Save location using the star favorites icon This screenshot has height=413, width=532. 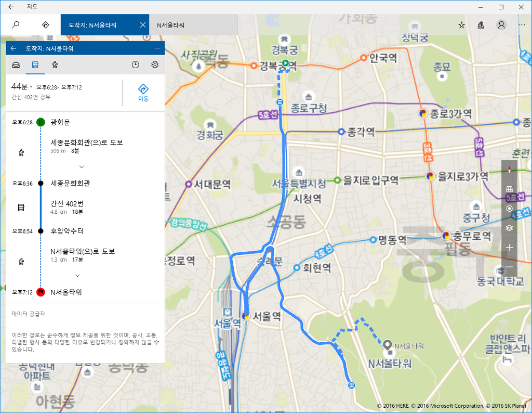(x=461, y=24)
